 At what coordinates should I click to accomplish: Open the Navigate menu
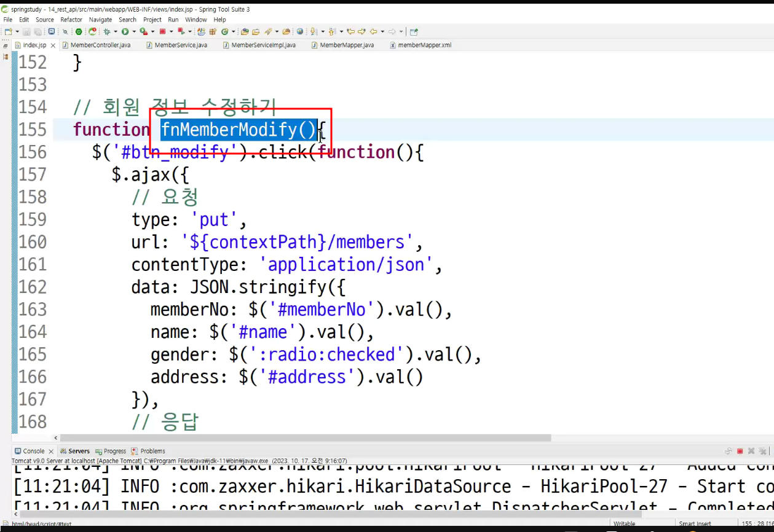100,20
